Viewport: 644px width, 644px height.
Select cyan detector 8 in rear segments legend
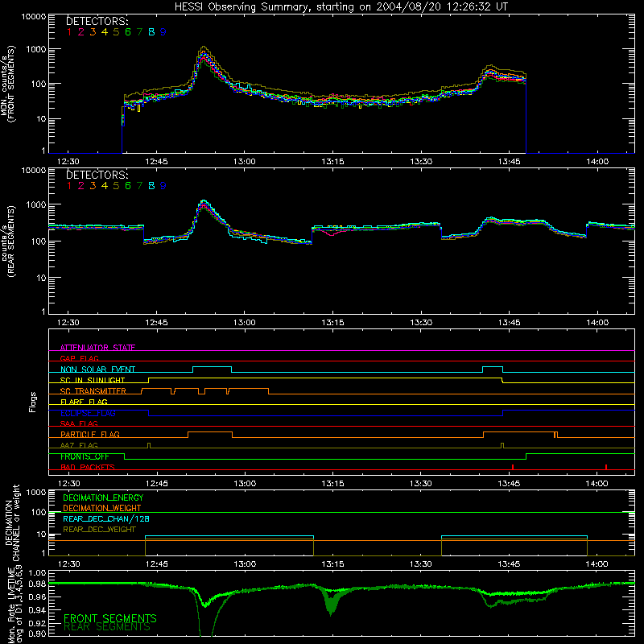(x=151, y=186)
